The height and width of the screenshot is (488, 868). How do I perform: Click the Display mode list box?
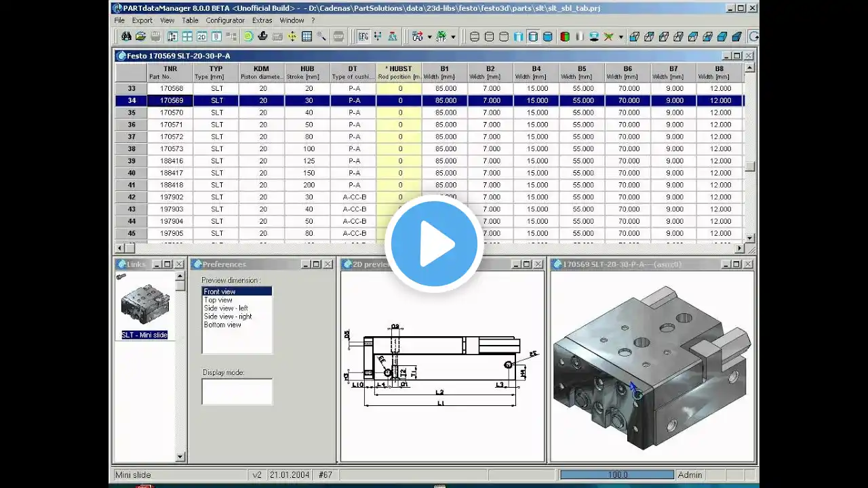[237, 392]
